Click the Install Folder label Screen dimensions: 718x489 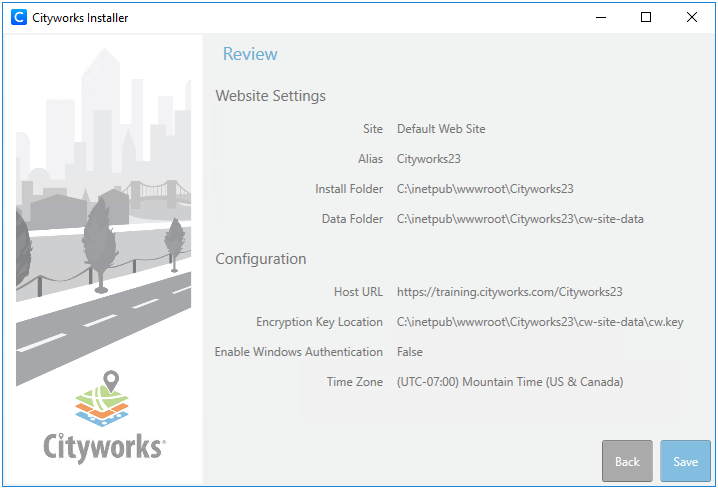349,189
